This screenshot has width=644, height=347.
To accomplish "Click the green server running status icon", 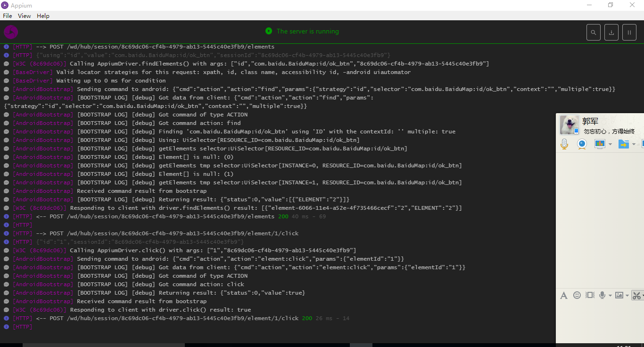I will (269, 31).
